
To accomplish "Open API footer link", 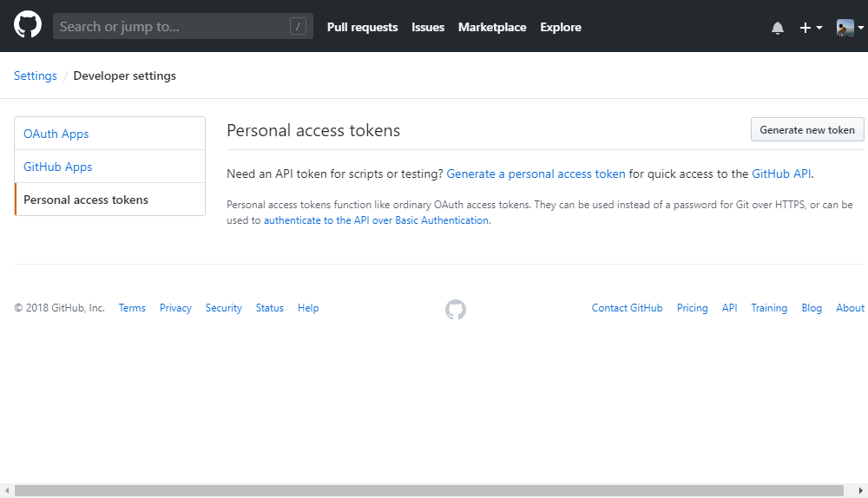I will coord(730,308).
